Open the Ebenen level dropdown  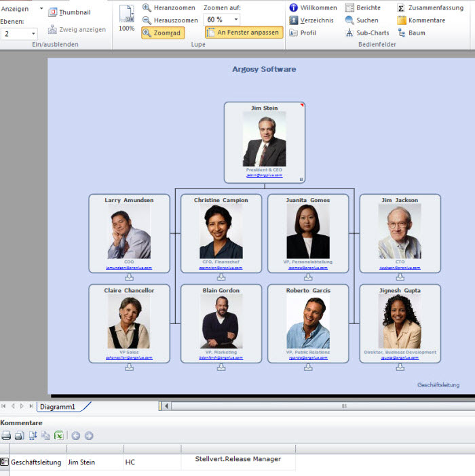tap(33, 34)
